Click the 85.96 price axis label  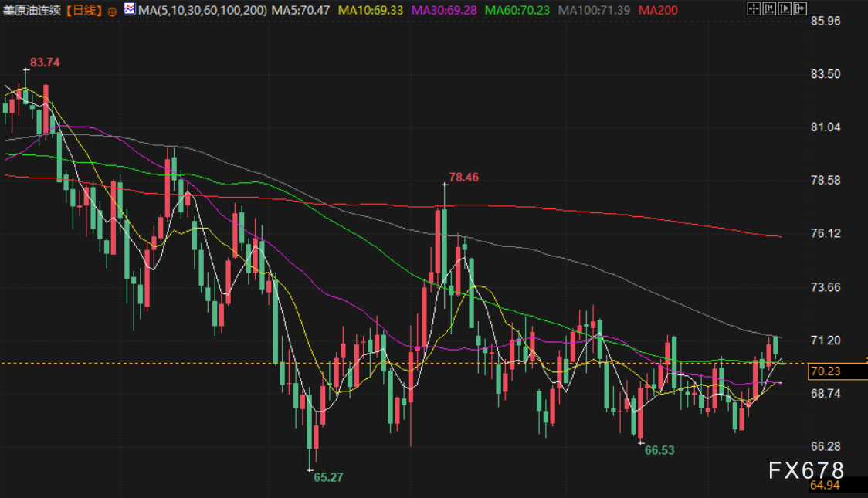coord(826,21)
